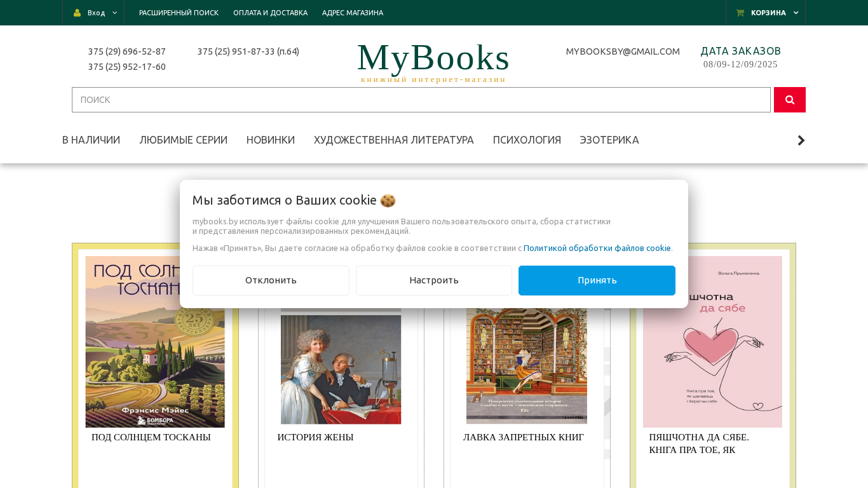Click the shopping cart icon
This screenshot has width=868, height=488.
[740, 13]
